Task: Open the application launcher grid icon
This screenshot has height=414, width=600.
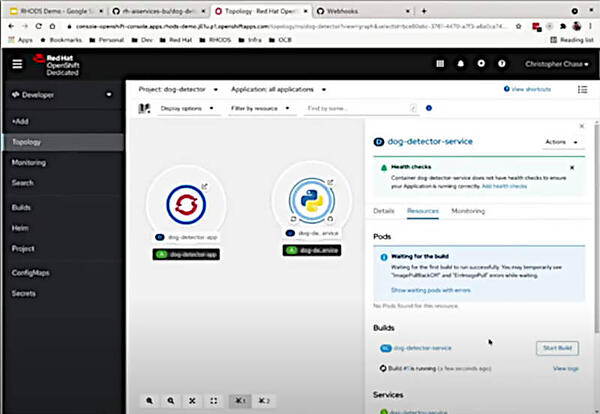Action: coord(438,64)
